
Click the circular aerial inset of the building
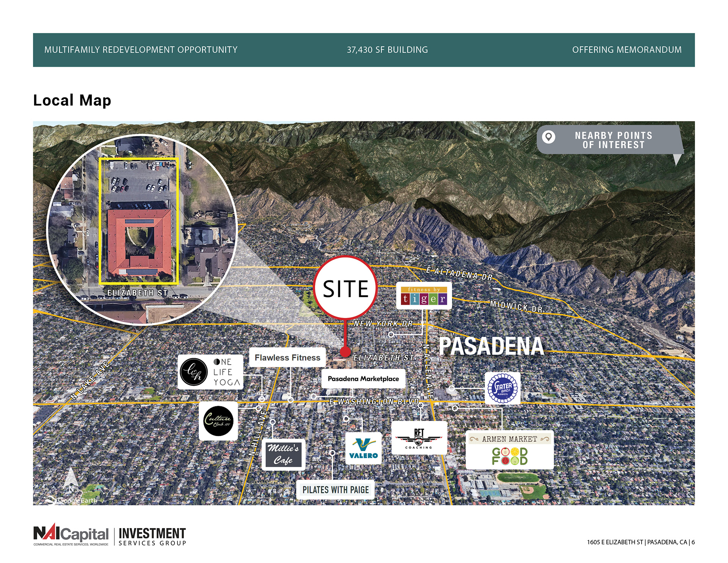[142, 230]
